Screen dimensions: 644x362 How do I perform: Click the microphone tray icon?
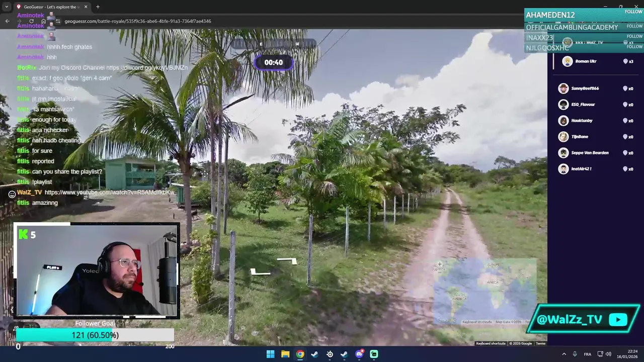pos(575,354)
